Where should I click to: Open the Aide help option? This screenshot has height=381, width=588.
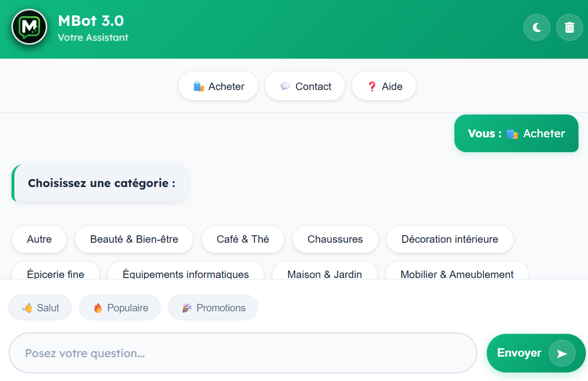[x=384, y=86]
